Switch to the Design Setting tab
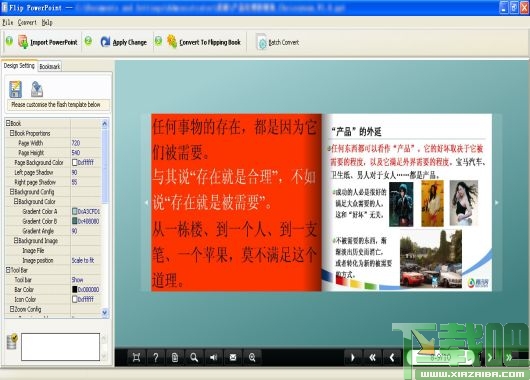This screenshot has height=380, width=530. point(19,66)
